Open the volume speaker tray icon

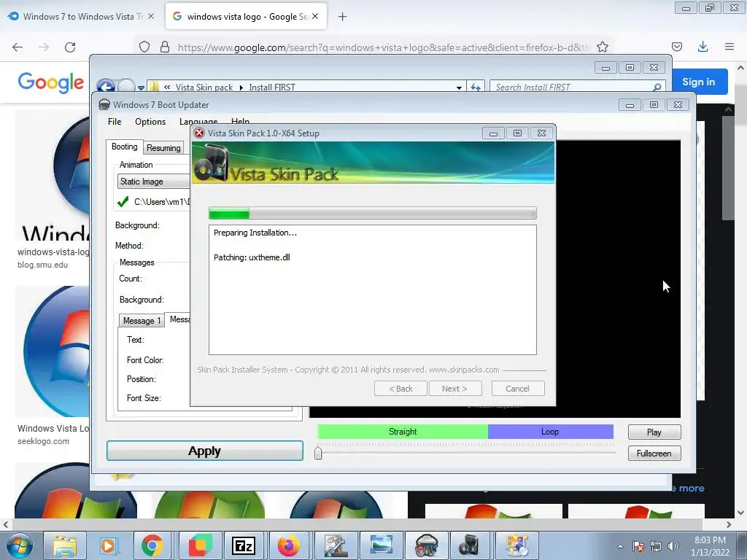pyautogui.click(x=673, y=546)
